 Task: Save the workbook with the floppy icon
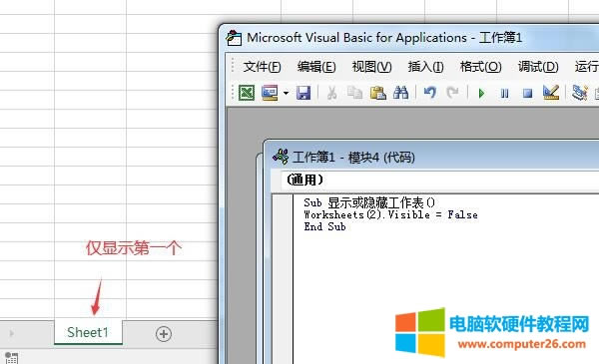click(x=303, y=93)
